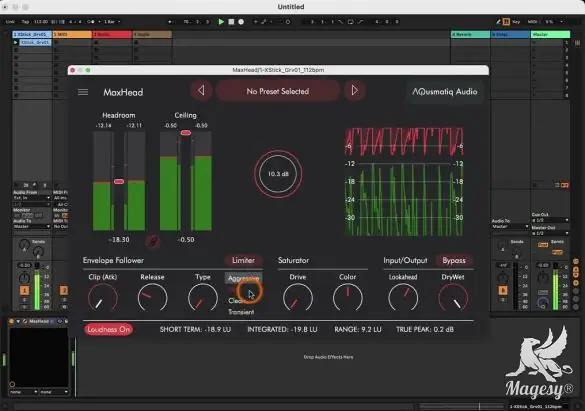Open the second 'none' dropdown under MaxHead device

tap(54, 392)
